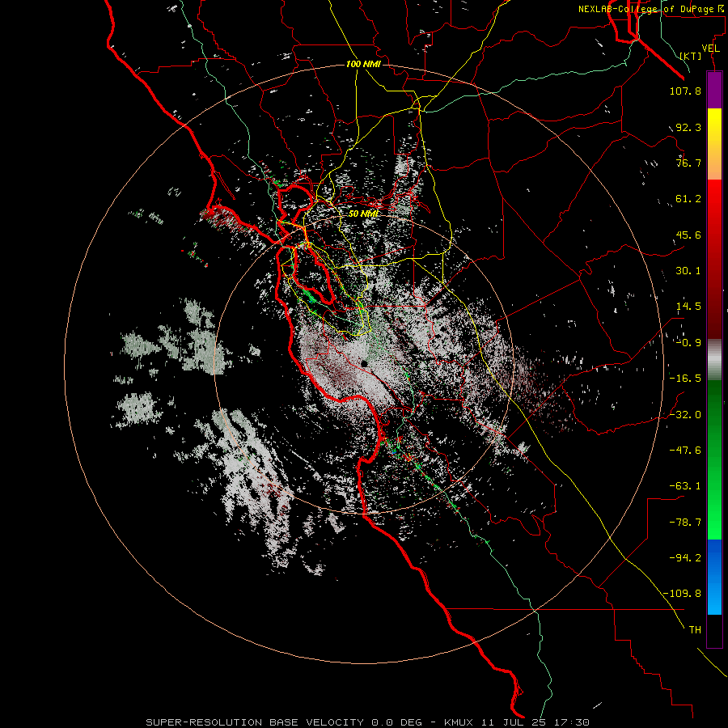Pick the yellow-orange segment of the color bar
728x728 pixels.
click(714, 144)
